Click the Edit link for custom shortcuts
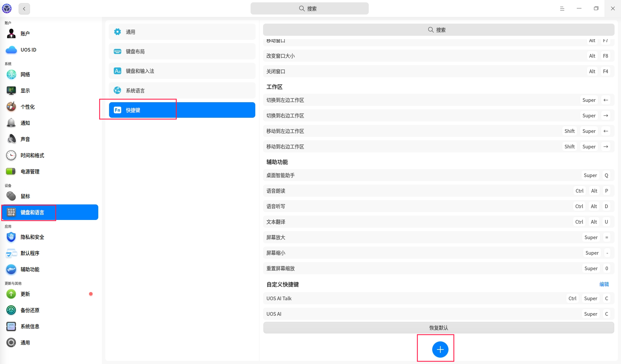 pyautogui.click(x=604, y=284)
